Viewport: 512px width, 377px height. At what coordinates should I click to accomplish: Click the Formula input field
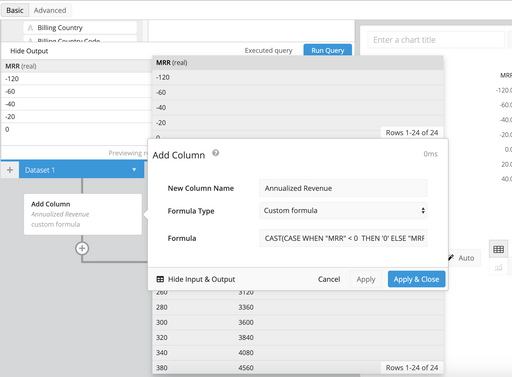(x=343, y=238)
